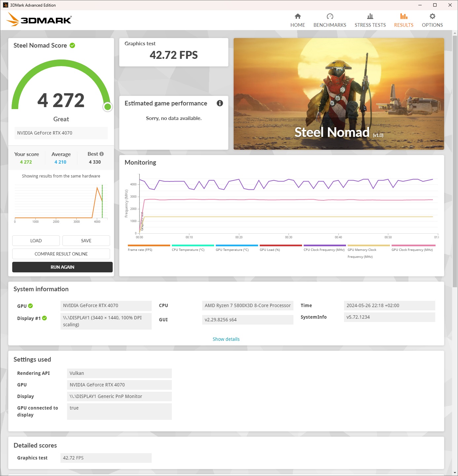Image resolution: width=458 pixels, height=476 pixels.
Task: Toggle CPU Clock Frequency legend series
Action: point(324,248)
